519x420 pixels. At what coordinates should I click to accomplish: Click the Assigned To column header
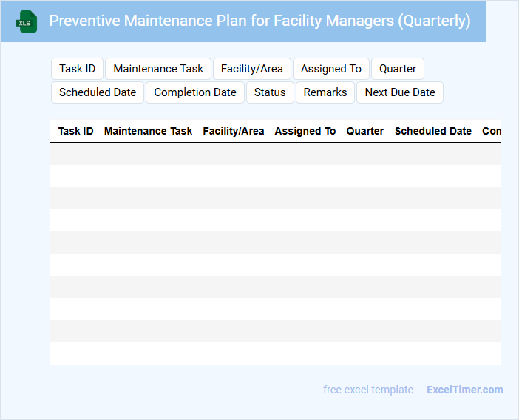(x=305, y=131)
